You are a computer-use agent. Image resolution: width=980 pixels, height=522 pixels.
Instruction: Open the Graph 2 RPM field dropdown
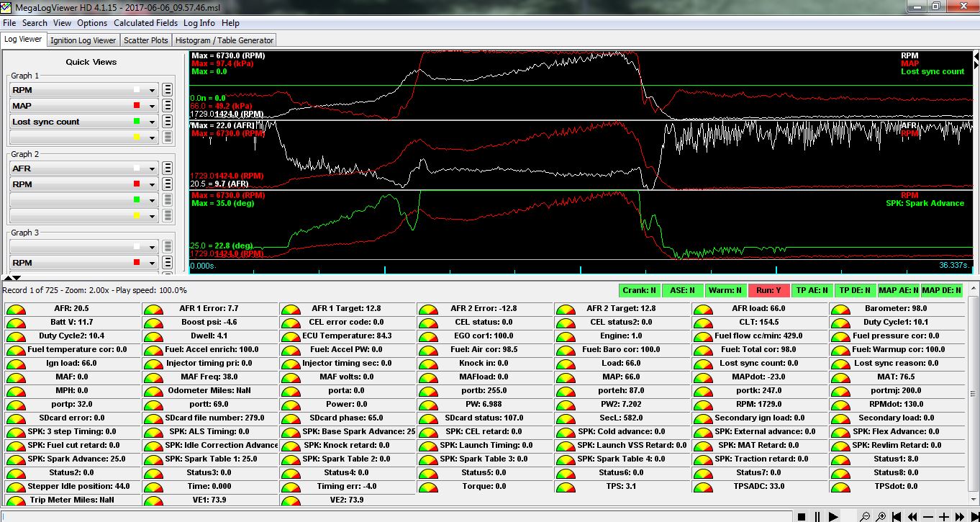(152, 185)
